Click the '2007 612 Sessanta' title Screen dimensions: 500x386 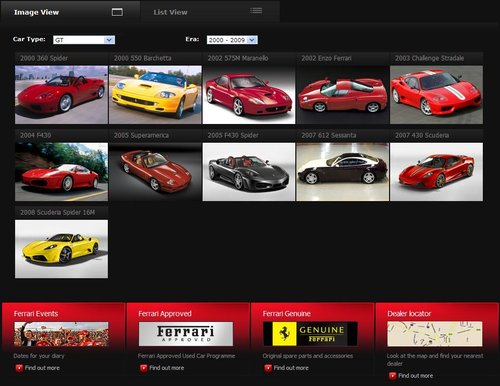328,135
